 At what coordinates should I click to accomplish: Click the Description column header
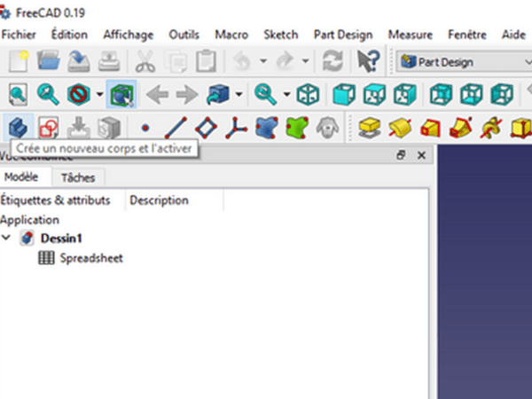(159, 200)
